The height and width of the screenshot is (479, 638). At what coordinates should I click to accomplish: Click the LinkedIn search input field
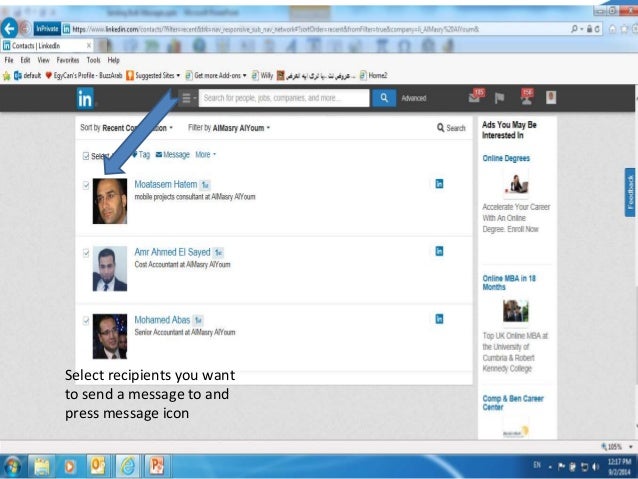coord(284,98)
